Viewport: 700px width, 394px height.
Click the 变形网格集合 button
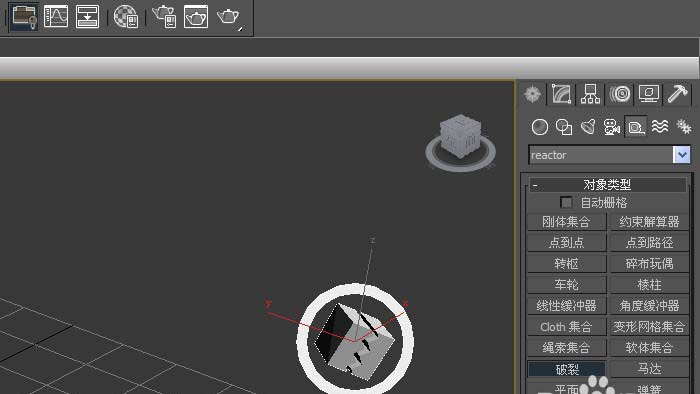coord(650,327)
